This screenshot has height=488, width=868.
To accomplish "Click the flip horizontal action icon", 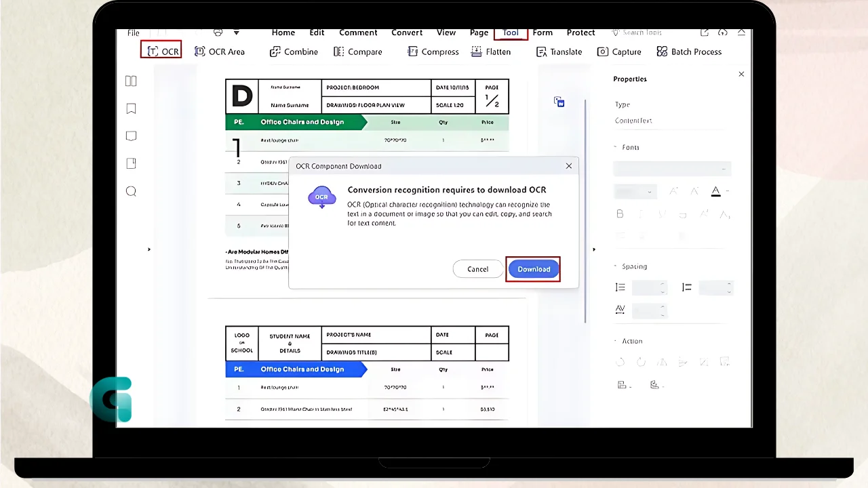I will click(662, 362).
